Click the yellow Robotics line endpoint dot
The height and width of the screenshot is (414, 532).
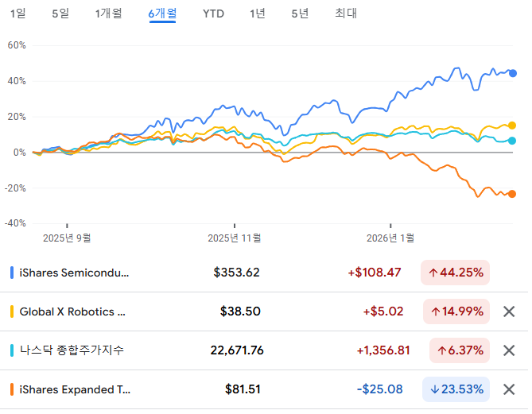[512, 126]
